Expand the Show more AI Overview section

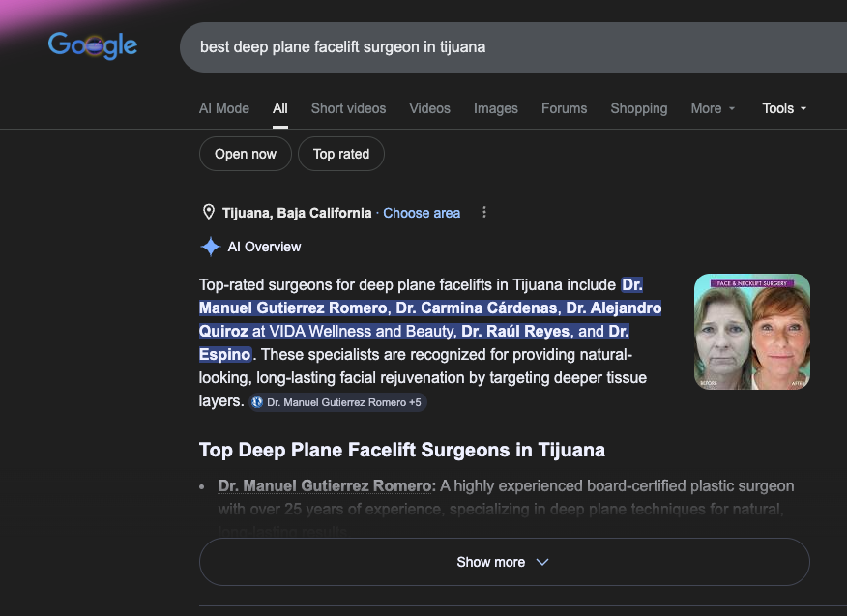click(x=503, y=561)
